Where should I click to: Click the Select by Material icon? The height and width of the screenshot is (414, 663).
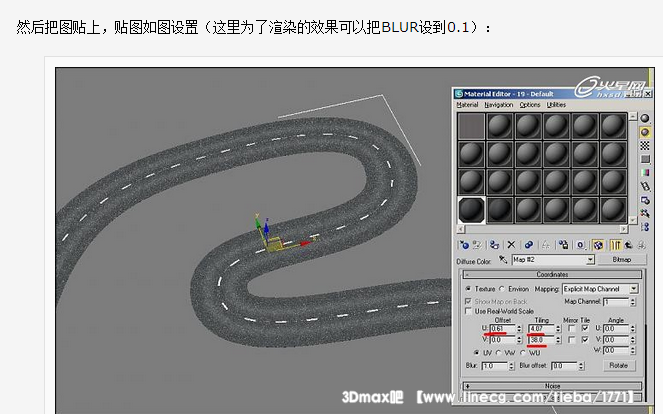tap(645, 213)
